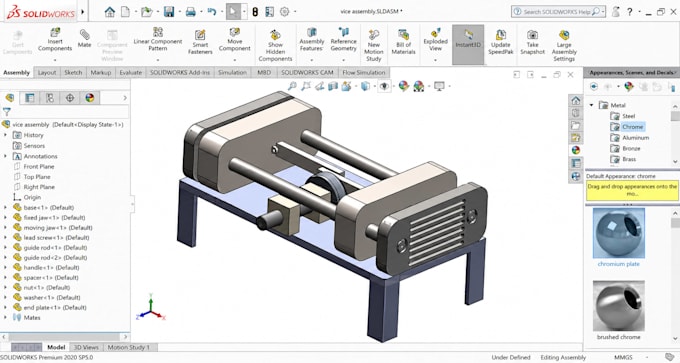Click Update SpeedPak
This screenshot has height=363, width=680.
(500, 42)
